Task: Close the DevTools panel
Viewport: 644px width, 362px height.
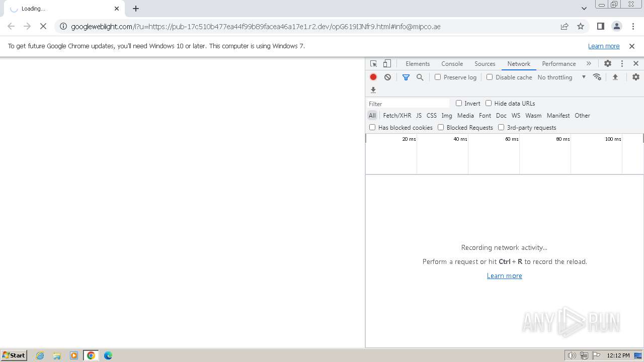Action: click(636, 64)
